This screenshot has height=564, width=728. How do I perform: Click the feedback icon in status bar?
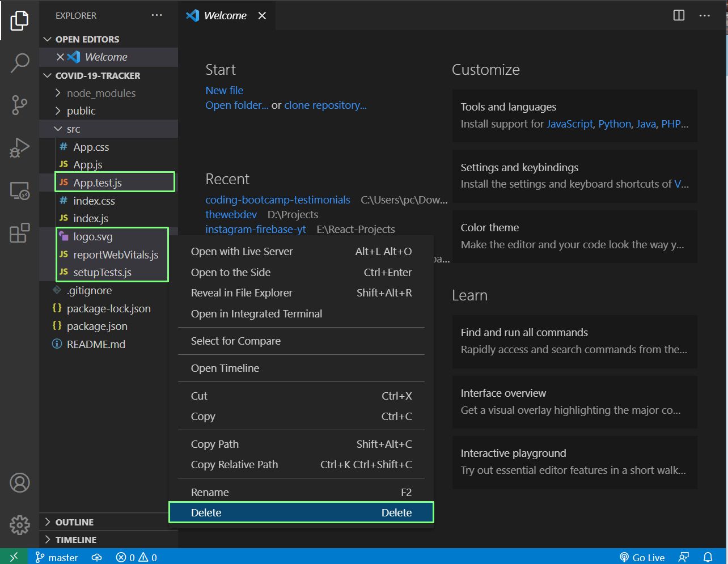pyautogui.click(x=684, y=557)
